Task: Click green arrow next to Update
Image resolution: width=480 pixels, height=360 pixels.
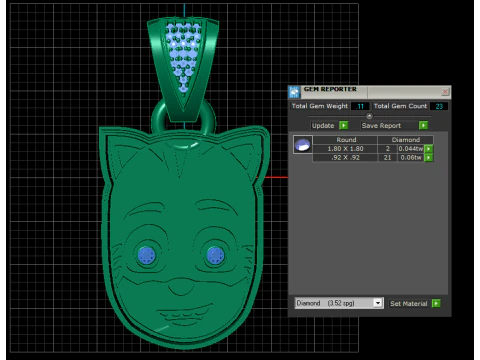Action: pos(344,125)
